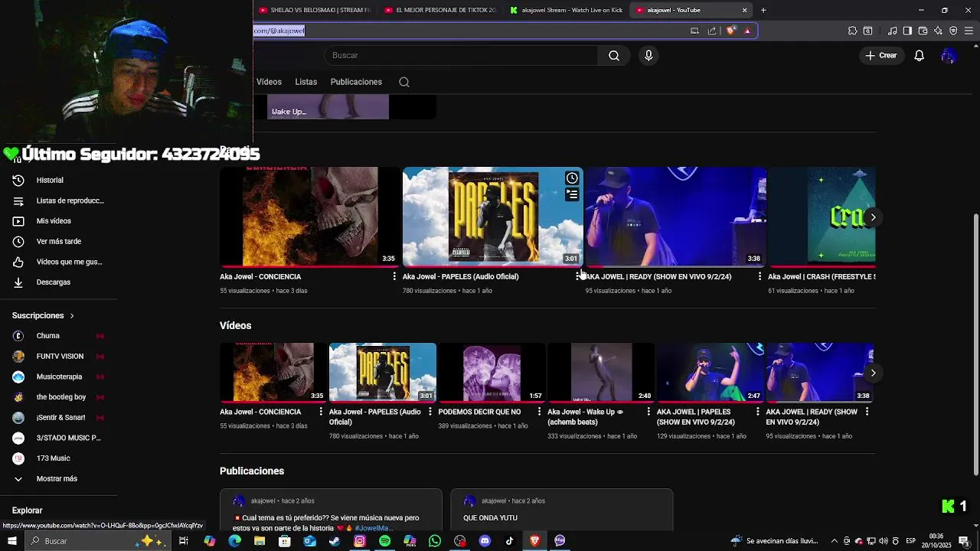Switch to SHELAO VS BELOSMAKI browser tab
The width and height of the screenshot is (980, 551).
pos(314,10)
